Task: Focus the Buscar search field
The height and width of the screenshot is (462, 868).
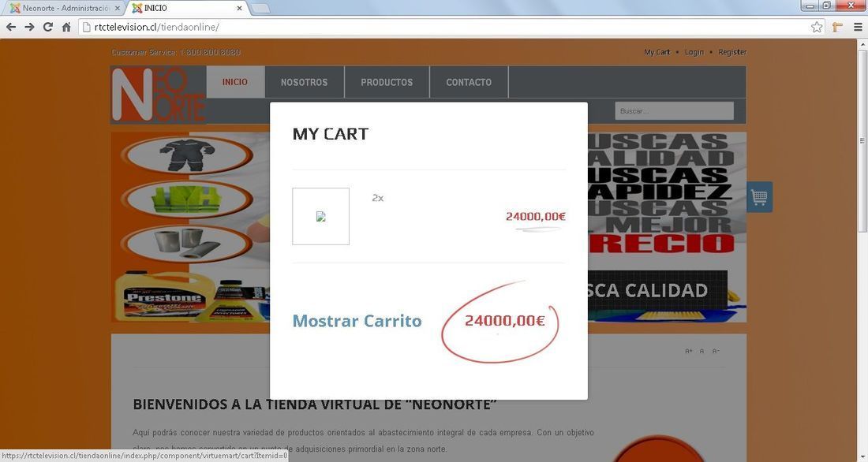Action: click(x=674, y=110)
